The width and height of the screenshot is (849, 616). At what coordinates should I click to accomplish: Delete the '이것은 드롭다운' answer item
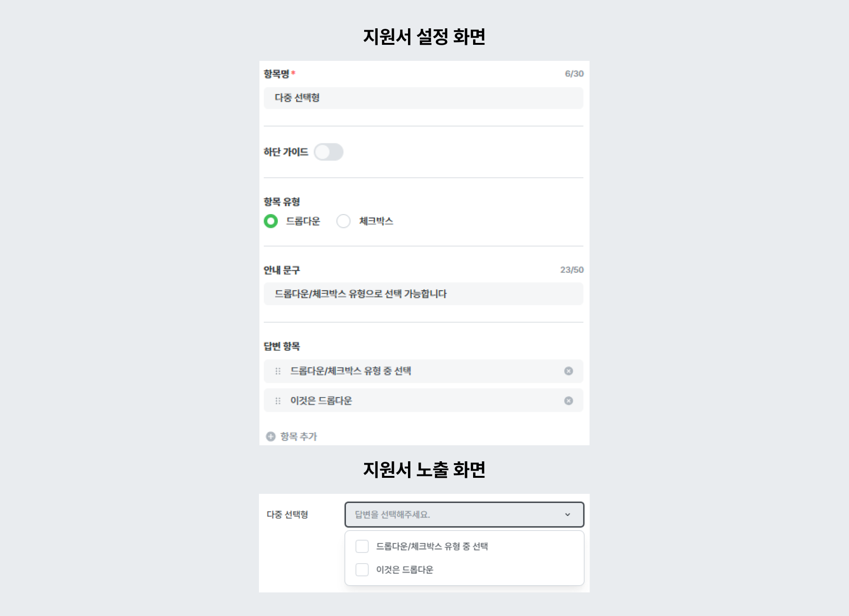point(568,400)
